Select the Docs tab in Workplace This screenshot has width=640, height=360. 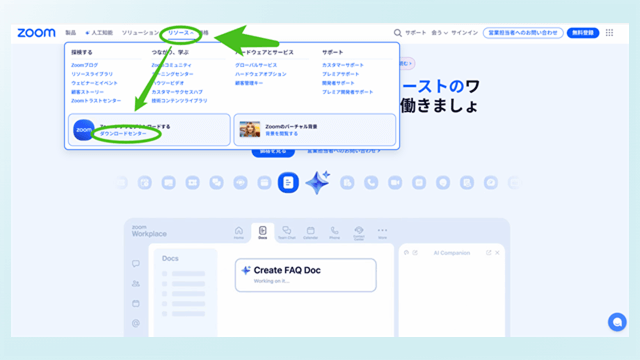point(262,233)
